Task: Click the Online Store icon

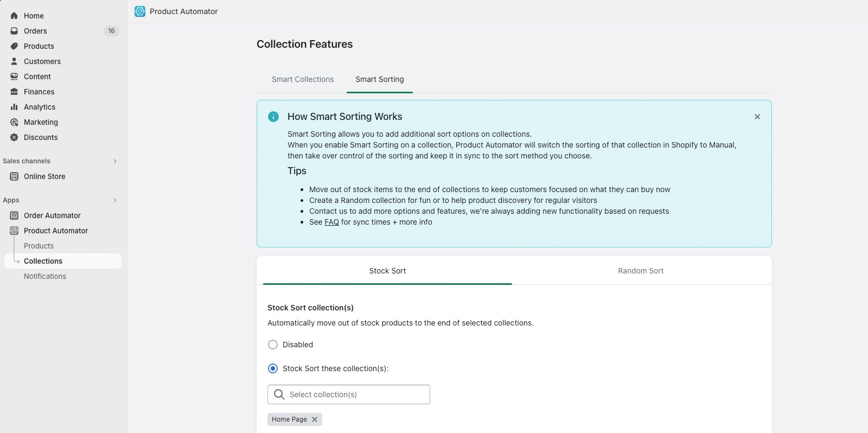Action: (14, 176)
